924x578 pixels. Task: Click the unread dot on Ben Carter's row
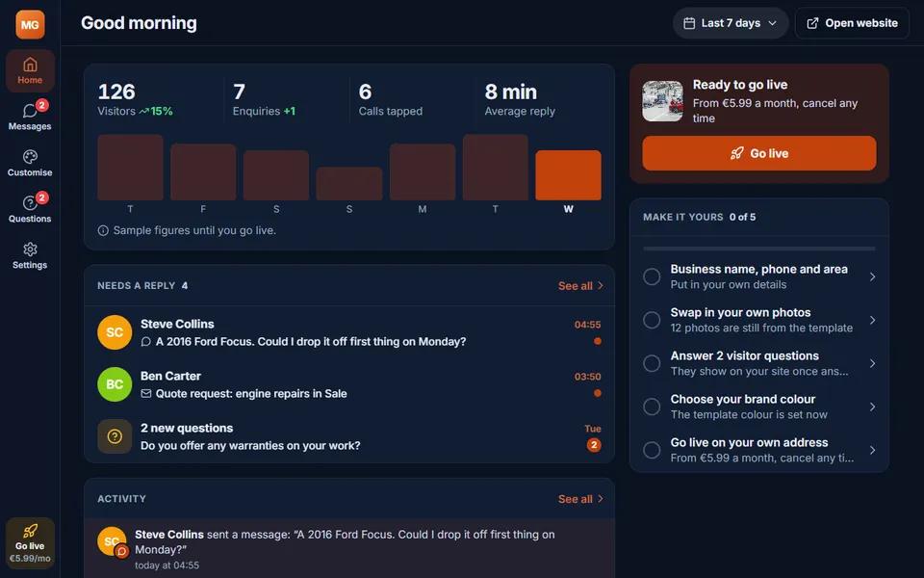pyautogui.click(x=598, y=393)
